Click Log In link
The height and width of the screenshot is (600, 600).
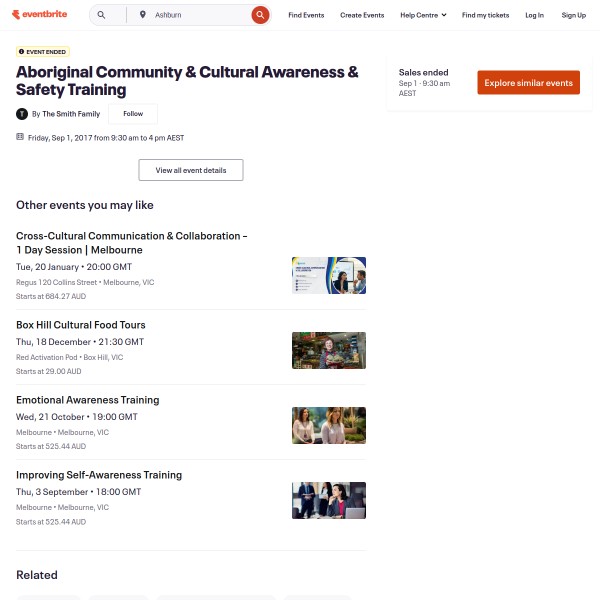point(534,15)
